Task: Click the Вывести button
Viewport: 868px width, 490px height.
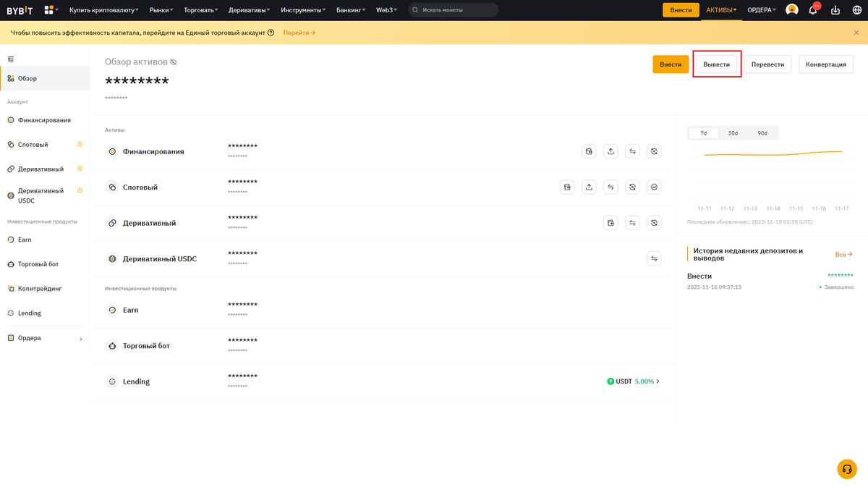Action: [717, 64]
